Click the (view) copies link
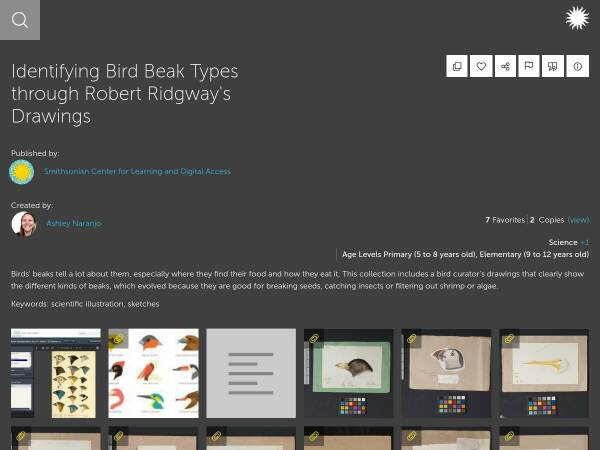Image resolution: width=600 pixels, height=450 pixels. [578, 220]
